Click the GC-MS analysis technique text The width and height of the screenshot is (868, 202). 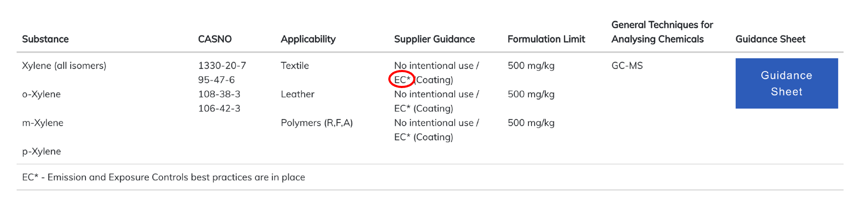tap(627, 66)
